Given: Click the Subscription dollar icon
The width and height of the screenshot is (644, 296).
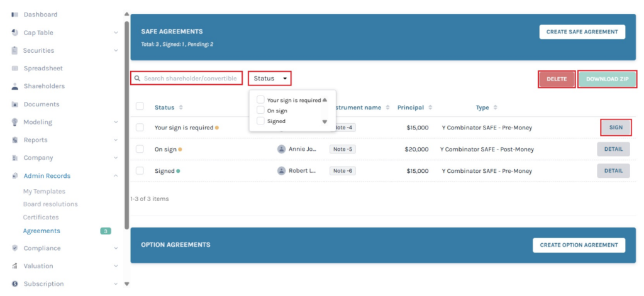Looking at the screenshot, I should pos(14,284).
